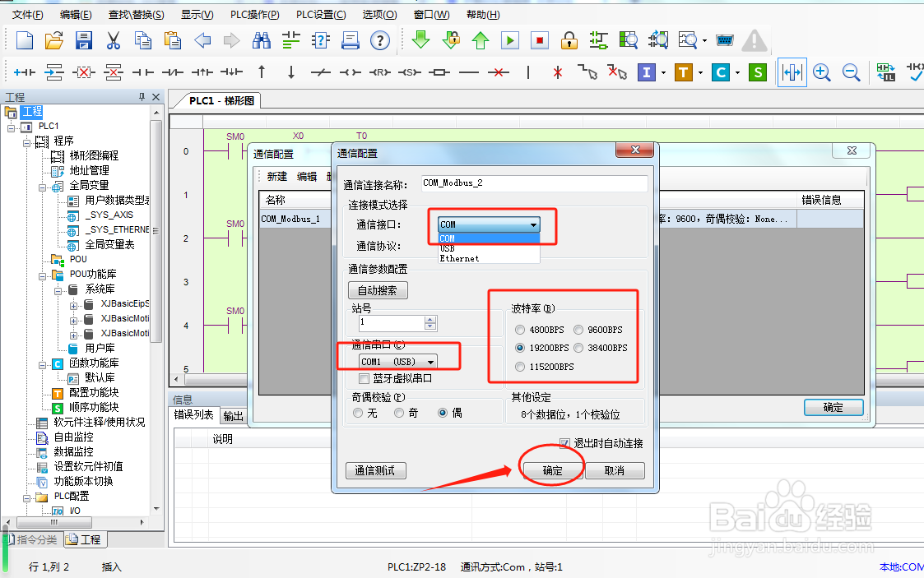This screenshot has height=578, width=924.
Task: Click the zoom in magnifier icon
Action: 821,72
